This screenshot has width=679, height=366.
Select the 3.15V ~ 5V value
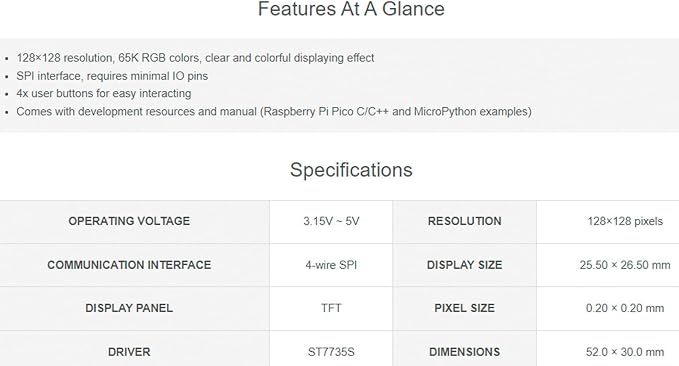(x=331, y=221)
